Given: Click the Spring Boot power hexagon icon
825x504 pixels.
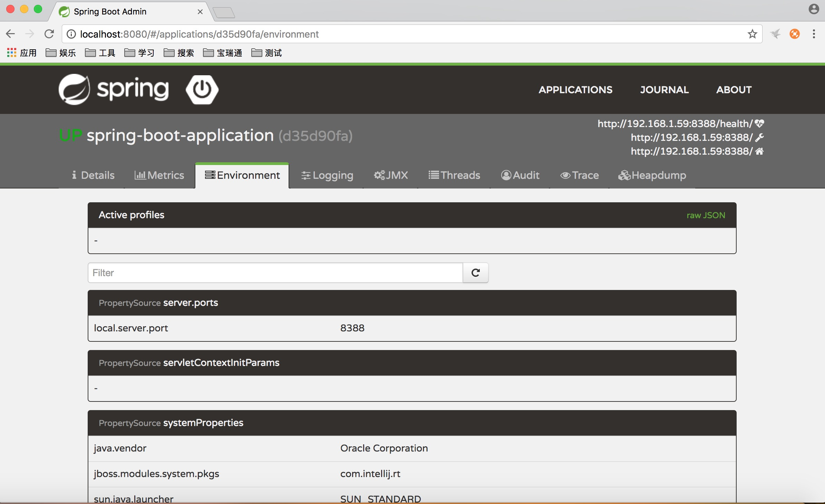Looking at the screenshot, I should coord(202,89).
